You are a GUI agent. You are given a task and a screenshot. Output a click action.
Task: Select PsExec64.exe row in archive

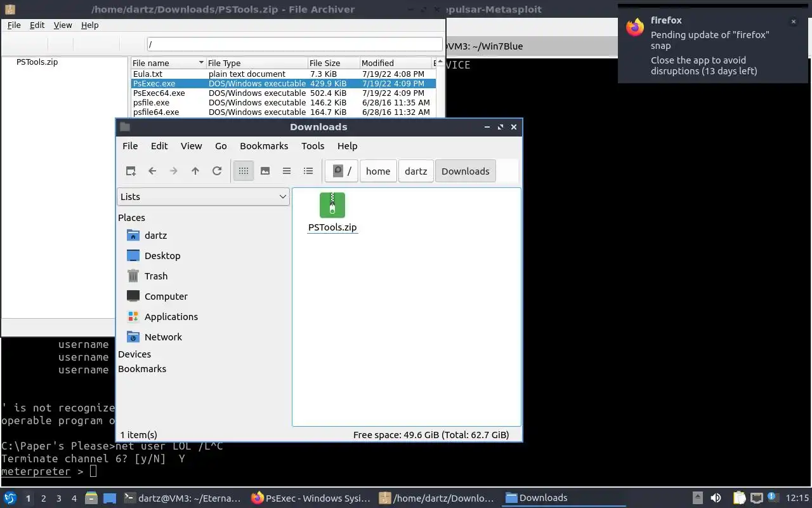[283, 93]
